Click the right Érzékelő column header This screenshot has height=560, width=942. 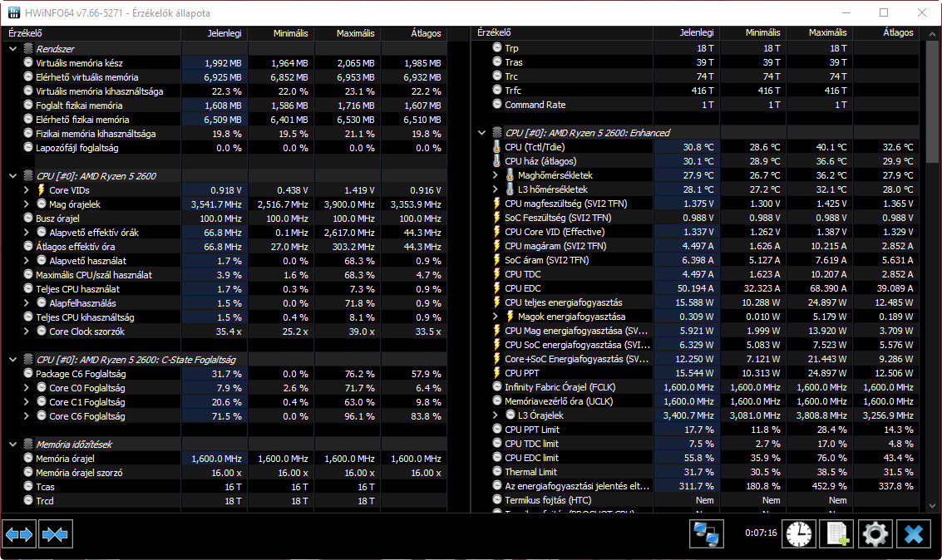[562, 32]
